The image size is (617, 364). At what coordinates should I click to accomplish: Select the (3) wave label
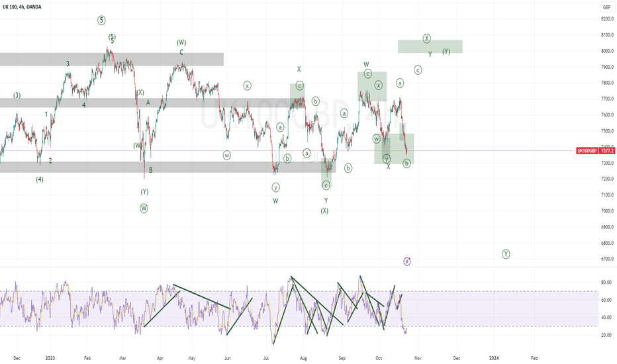pyautogui.click(x=17, y=95)
